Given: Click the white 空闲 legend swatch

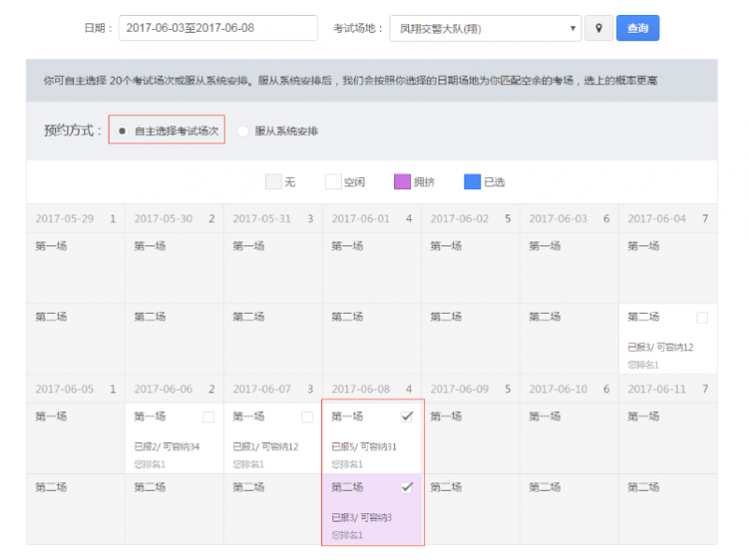Looking at the screenshot, I should [332, 182].
